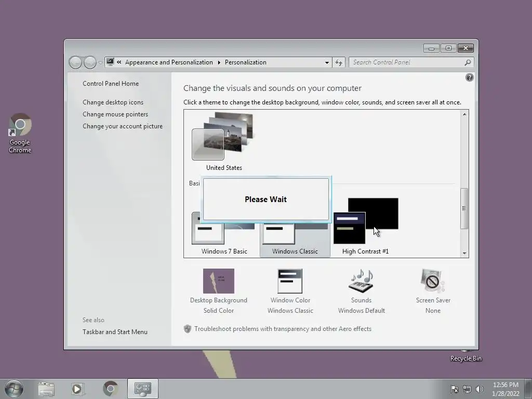Click the taskbar clock showing 12:56 PM
The image size is (532, 399).
506,389
